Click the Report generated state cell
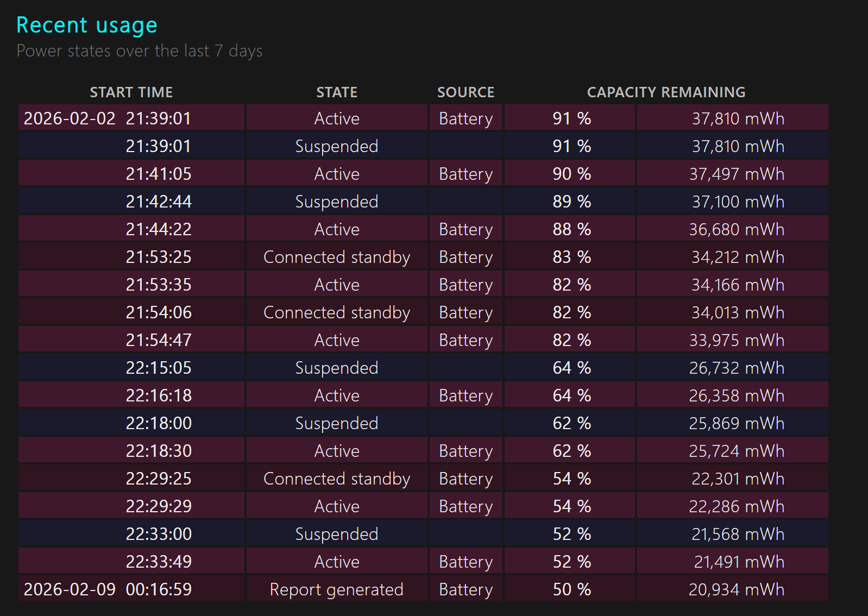 coord(337,589)
